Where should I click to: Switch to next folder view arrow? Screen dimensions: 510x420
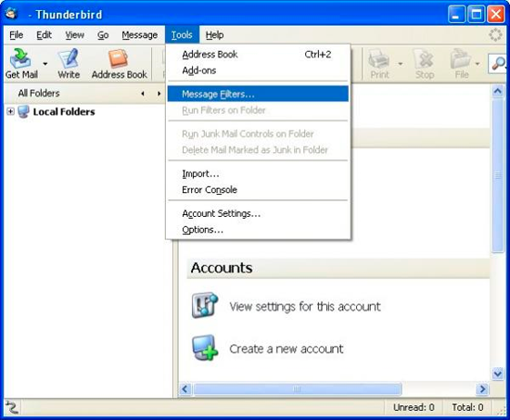pyautogui.click(x=159, y=94)
